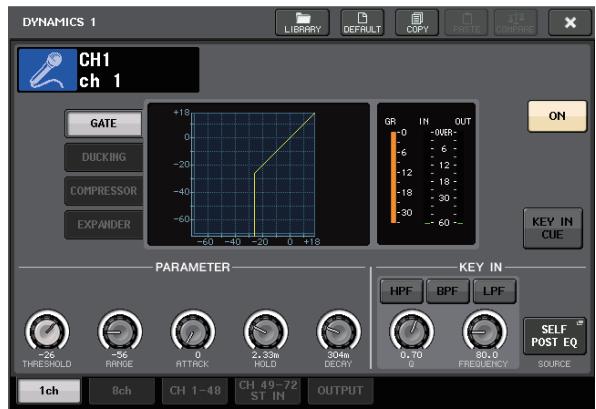Open the dynamics LIBRARY
596x409 pixels.
(x=302, y=23)
